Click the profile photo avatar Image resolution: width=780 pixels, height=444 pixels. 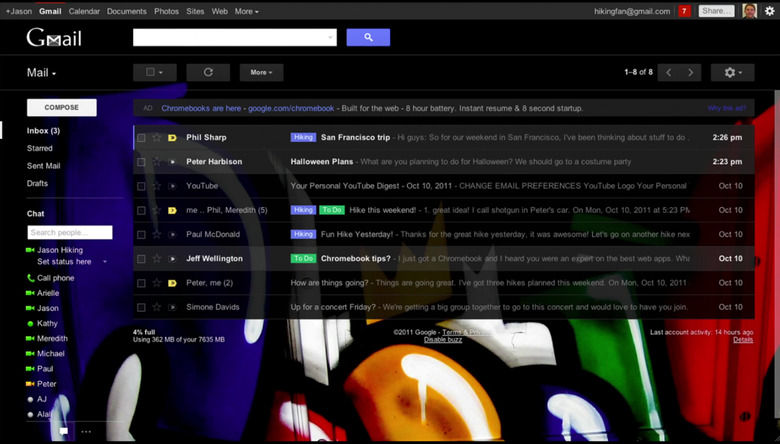coord(750,11)
